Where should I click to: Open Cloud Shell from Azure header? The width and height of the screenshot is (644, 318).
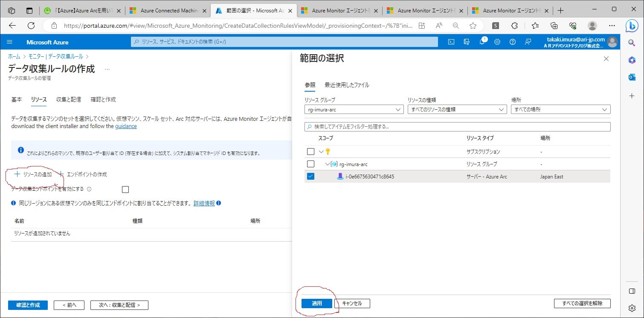tap(451, 42)
